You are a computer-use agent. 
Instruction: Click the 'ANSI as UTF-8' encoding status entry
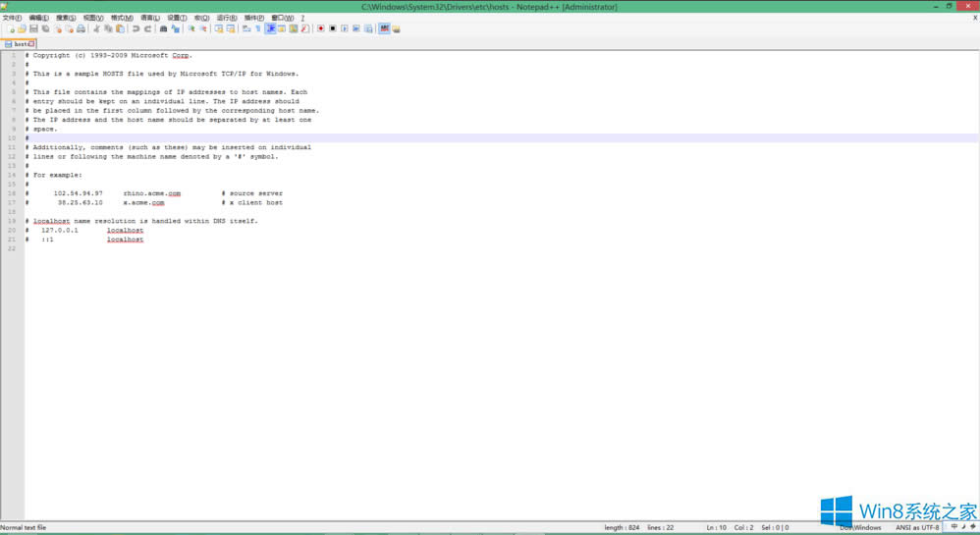[917, 527]
